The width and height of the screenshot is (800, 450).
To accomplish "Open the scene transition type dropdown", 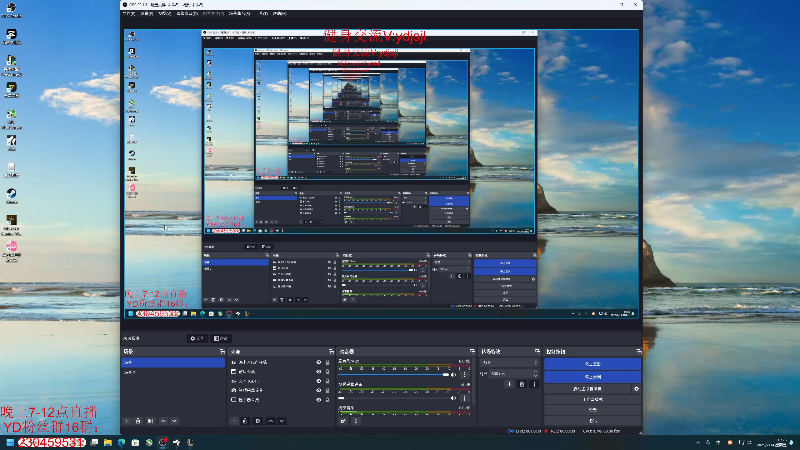I will (510, 362).
